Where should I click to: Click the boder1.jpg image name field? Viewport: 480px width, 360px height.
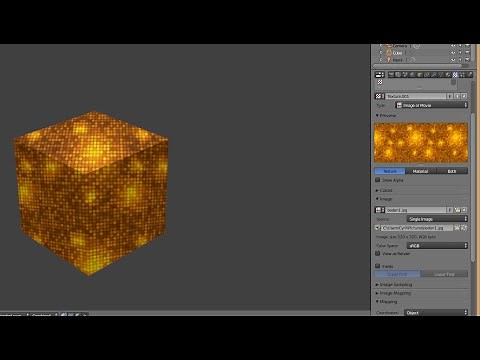[x=416, y=210]
